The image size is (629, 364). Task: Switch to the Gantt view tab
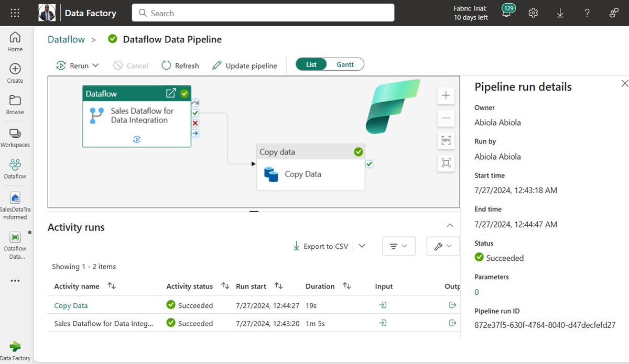[x=345, y=64]
